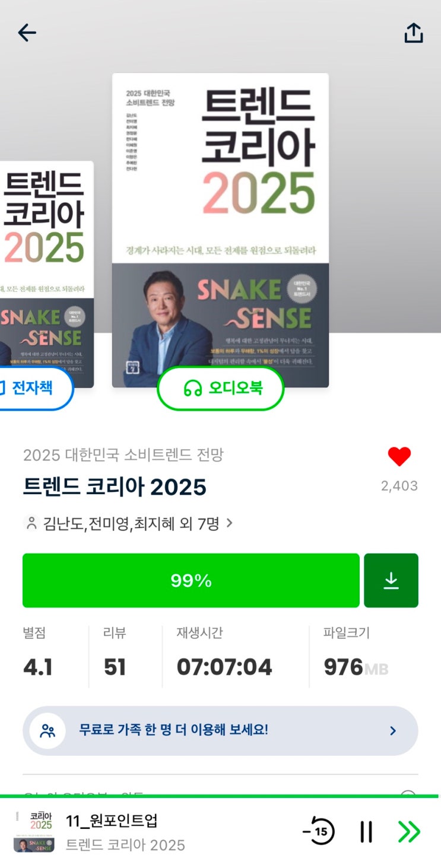Tap the large 트렌드 코리아 2025 audiobook cover
This screenshot has height=868, width=441.
coord(220,220)
